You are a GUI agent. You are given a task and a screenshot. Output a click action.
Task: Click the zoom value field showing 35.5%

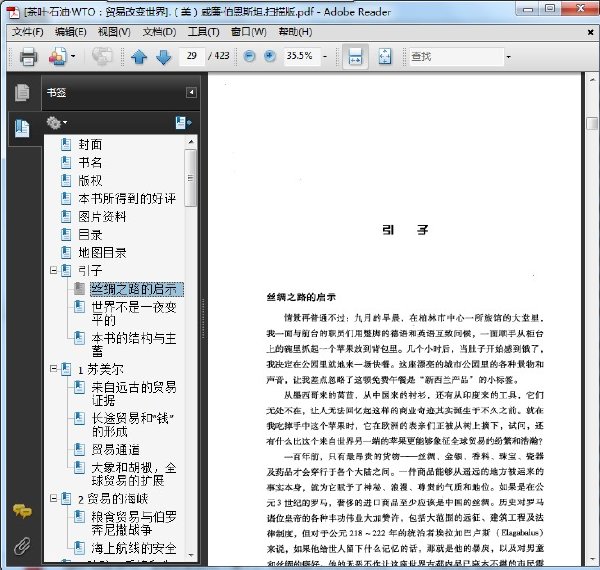(x=302, y=56)
